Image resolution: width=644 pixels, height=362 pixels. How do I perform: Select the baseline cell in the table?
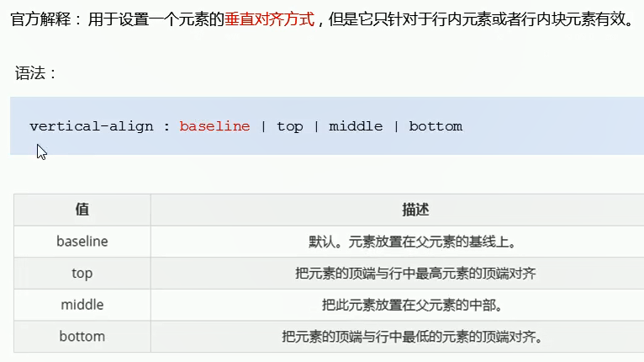point(82,241)
